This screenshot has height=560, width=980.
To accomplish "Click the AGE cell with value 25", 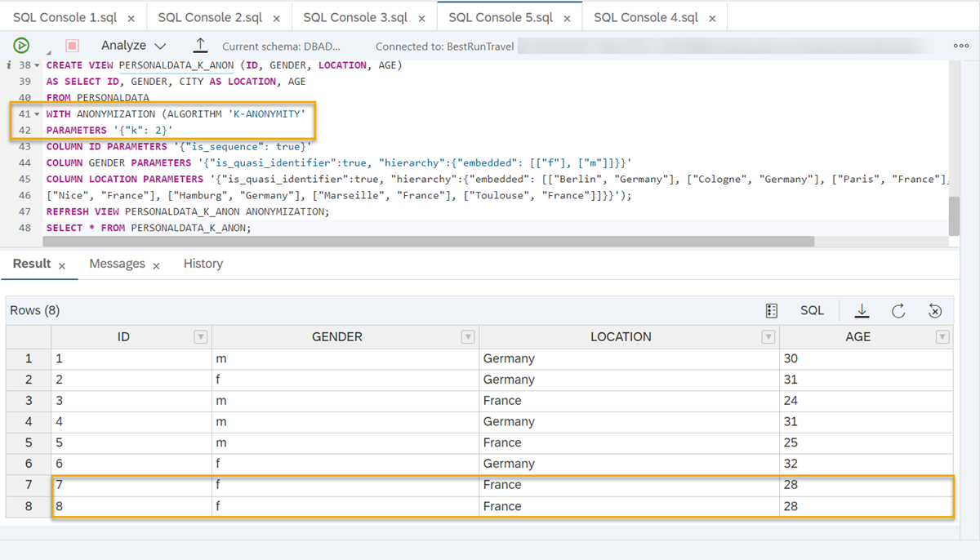I will point(866,442).
